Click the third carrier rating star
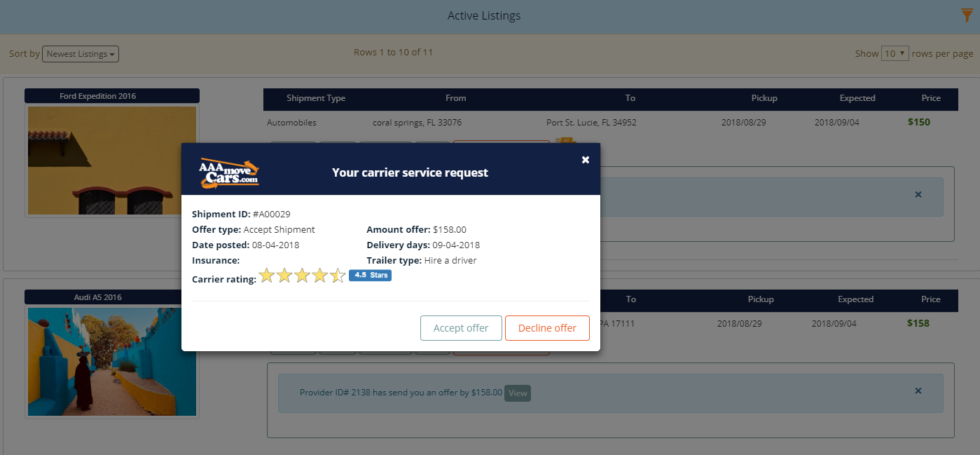 point(302,276)
